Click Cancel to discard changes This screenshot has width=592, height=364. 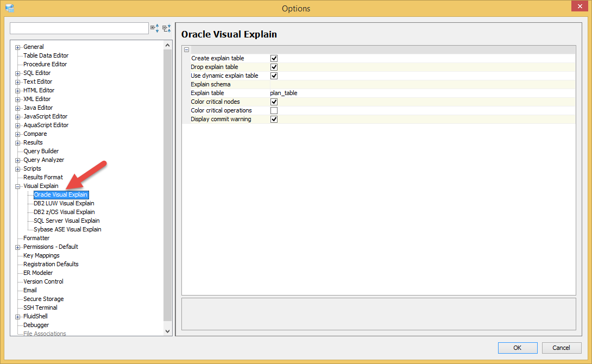[561, 348]
